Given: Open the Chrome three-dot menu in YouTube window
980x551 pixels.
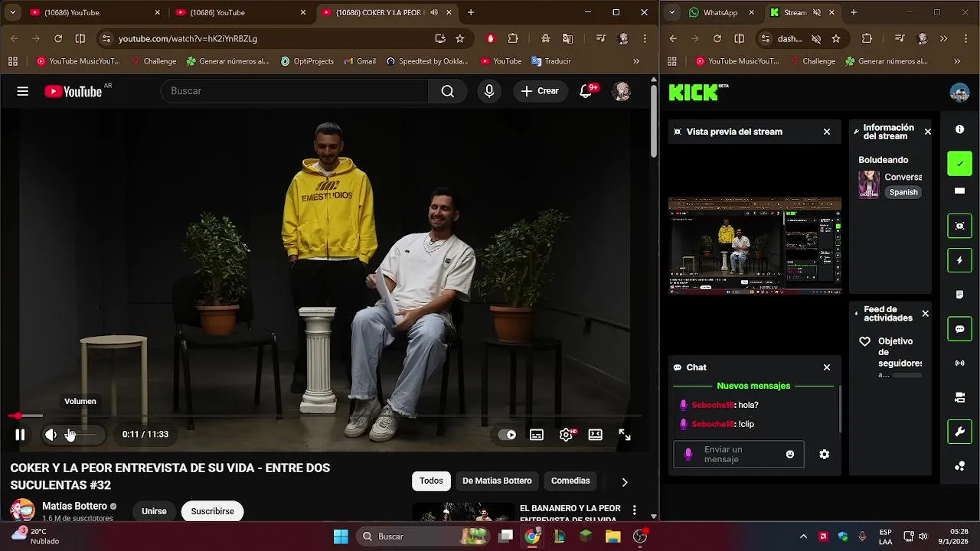Looking at the screenshot, I should point(645,38).
